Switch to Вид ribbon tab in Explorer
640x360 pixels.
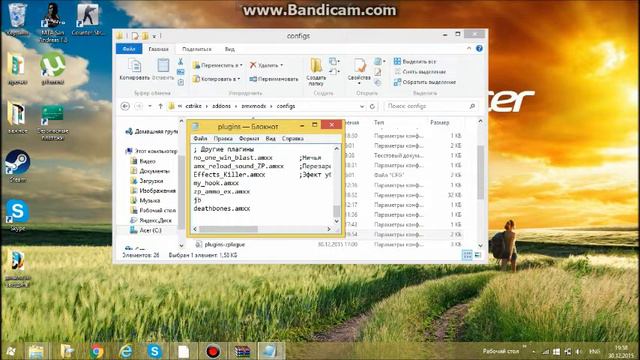click(230, 49)
